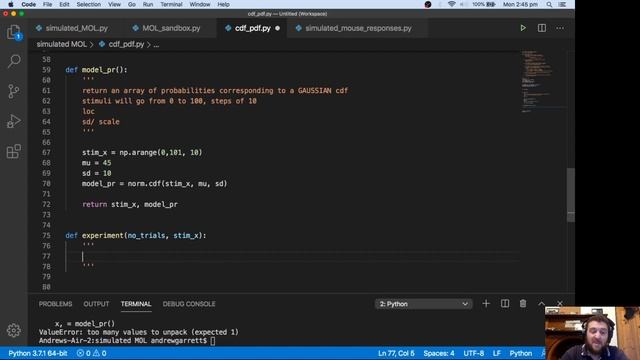Image resolution: width=640 pixels, height=360 pixels.
Task: Open the OUTPUT panel tab
Action: (96, 304)
